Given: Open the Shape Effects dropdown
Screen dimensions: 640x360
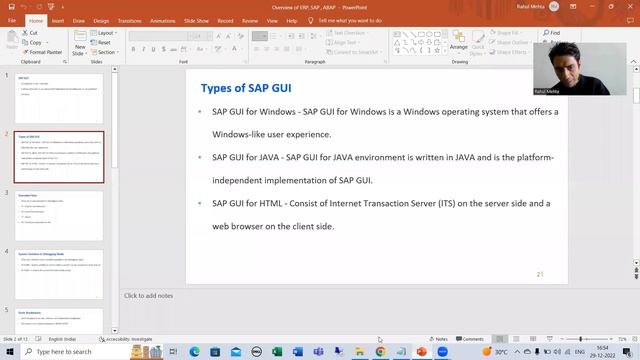Looking at the screenshot, I should (510, 52).
